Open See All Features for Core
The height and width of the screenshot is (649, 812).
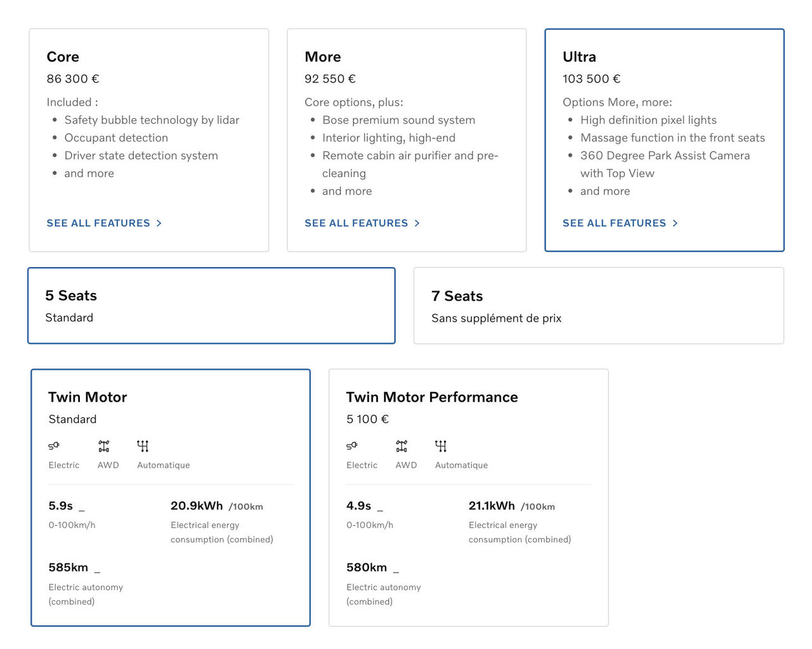pyautogui.click(x=98, y=223)
